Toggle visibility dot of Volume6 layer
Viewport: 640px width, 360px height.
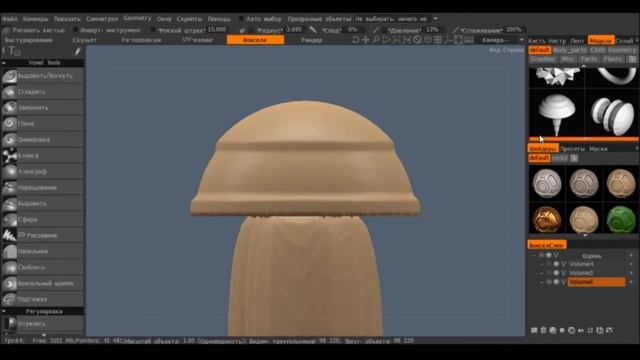point(556,282)
